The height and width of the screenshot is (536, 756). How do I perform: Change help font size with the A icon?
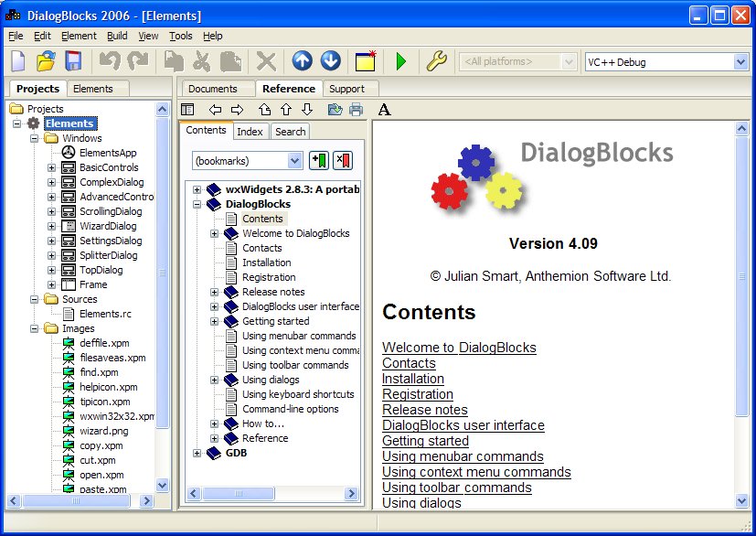383,109
